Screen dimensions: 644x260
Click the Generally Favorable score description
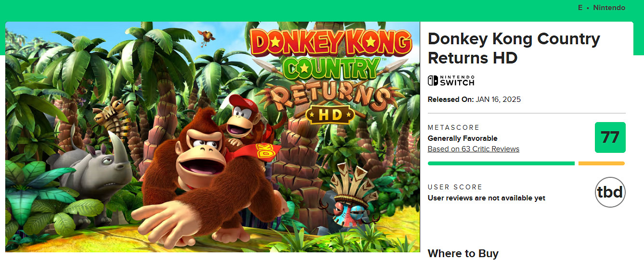tap(462, 138)
